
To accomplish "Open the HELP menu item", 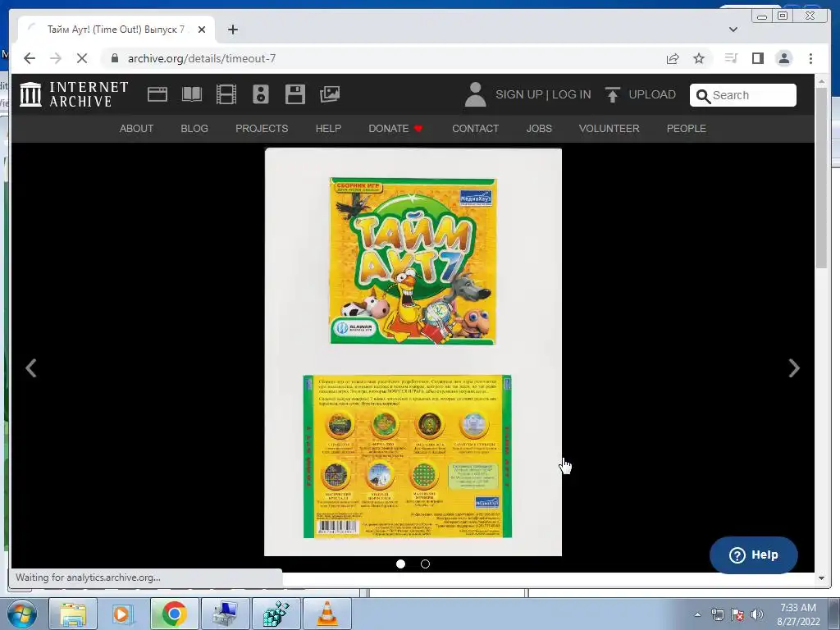I will [x=328, y=129].
